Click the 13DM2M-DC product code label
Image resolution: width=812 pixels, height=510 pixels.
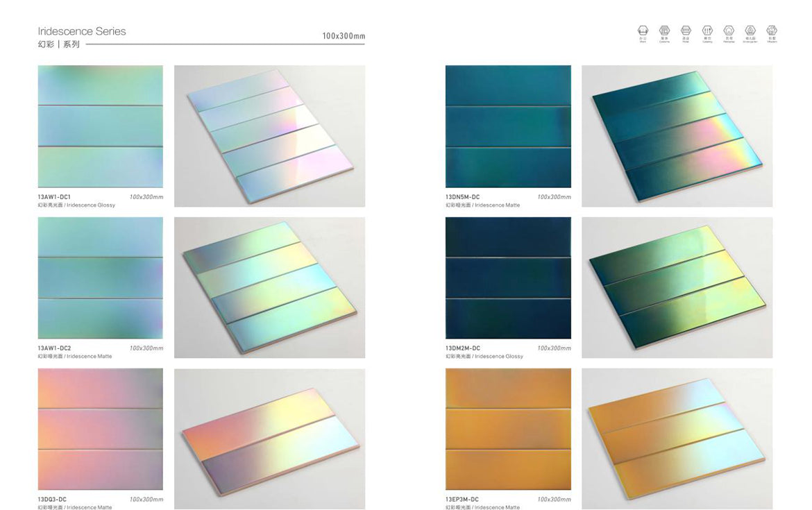(x=463, y=348)
